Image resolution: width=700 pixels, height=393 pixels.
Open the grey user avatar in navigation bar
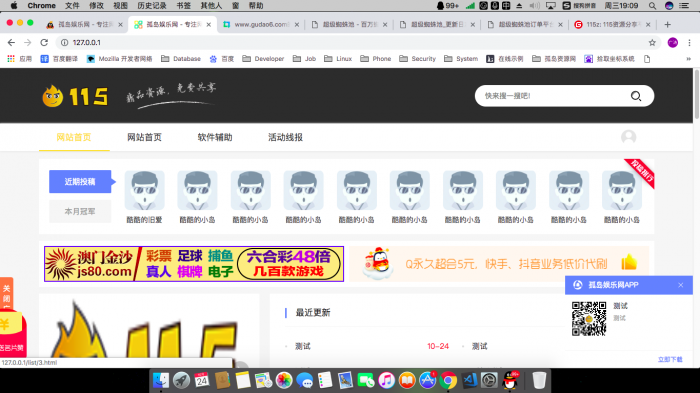coord(629,137)
